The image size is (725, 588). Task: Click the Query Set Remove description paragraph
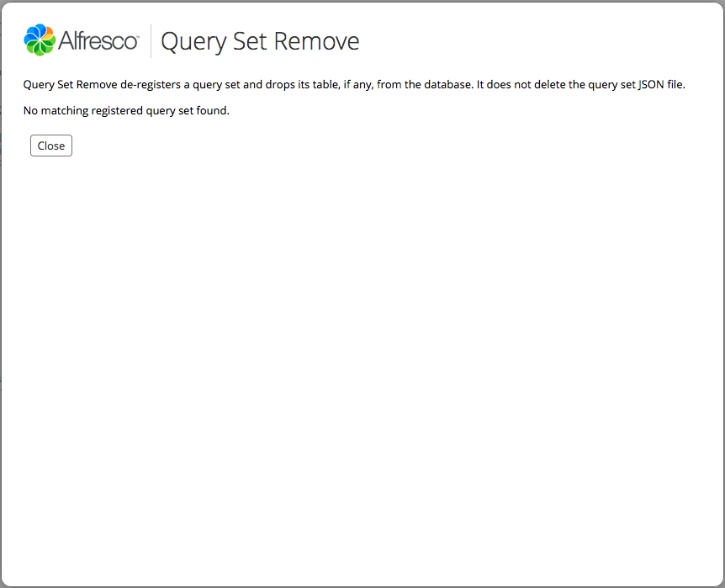tap(353, 84)
